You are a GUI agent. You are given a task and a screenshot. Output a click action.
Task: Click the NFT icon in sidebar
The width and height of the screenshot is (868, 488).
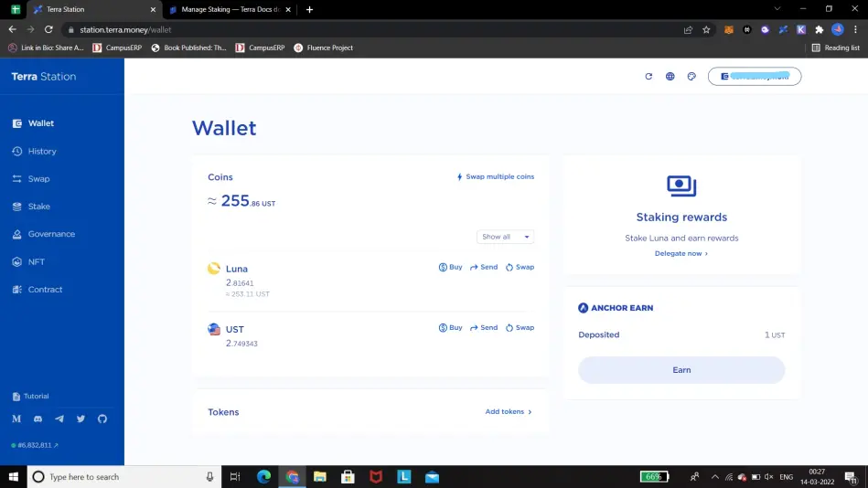pos(17,261)
